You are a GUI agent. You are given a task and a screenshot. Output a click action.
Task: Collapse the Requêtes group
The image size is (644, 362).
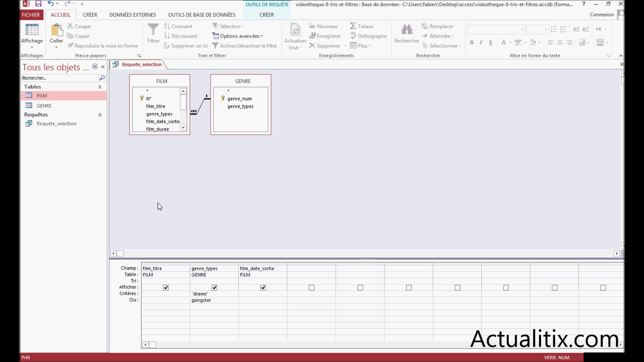tap(100, 115)
